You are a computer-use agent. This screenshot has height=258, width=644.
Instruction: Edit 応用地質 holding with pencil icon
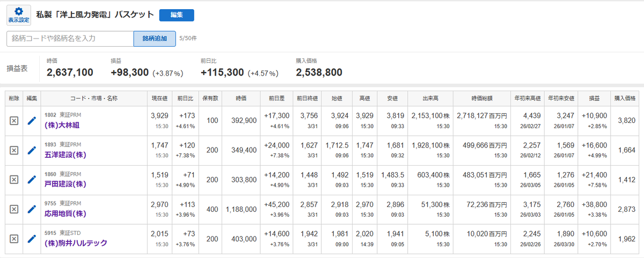32,209
